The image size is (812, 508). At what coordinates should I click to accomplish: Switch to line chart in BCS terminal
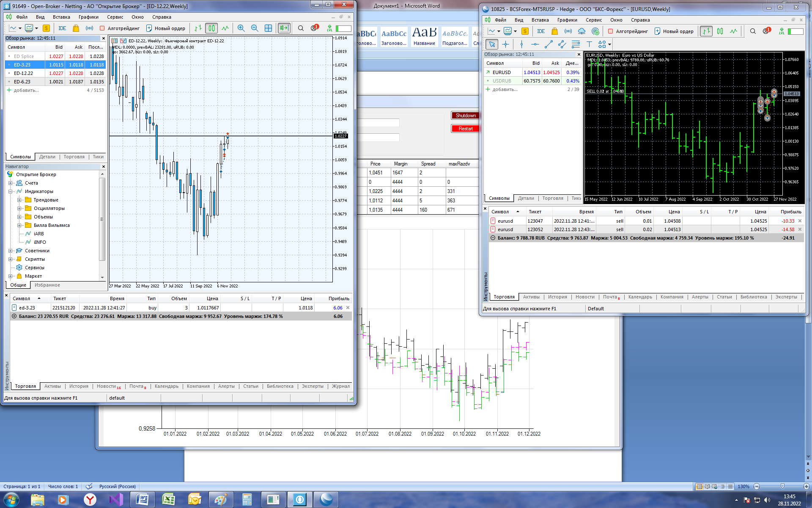[x=733, y=31]
